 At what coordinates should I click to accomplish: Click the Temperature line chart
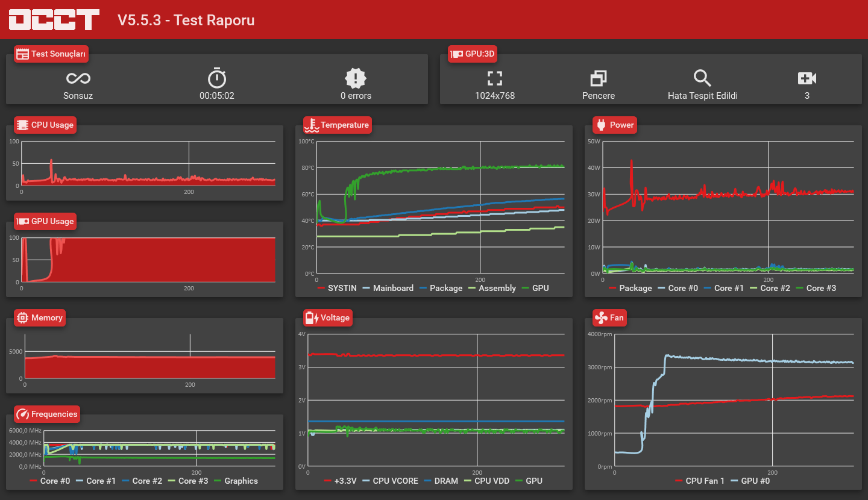click(x=441, y=208)
